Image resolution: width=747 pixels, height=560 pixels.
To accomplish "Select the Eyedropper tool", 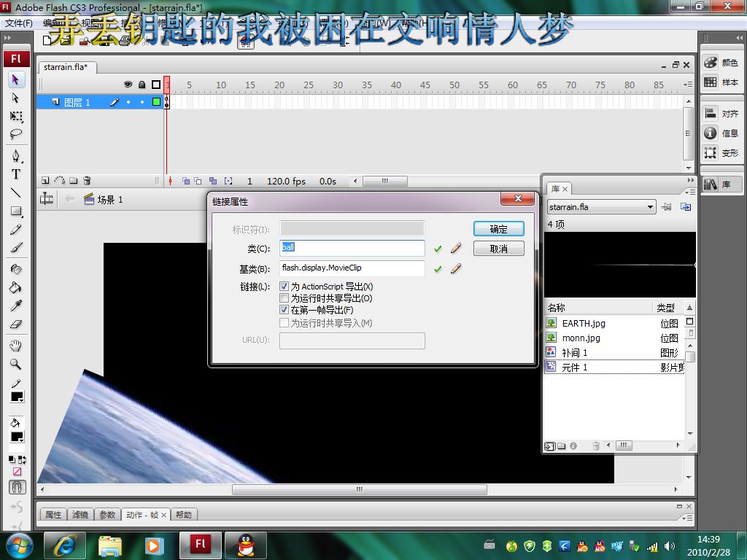I will click(16, 306).
